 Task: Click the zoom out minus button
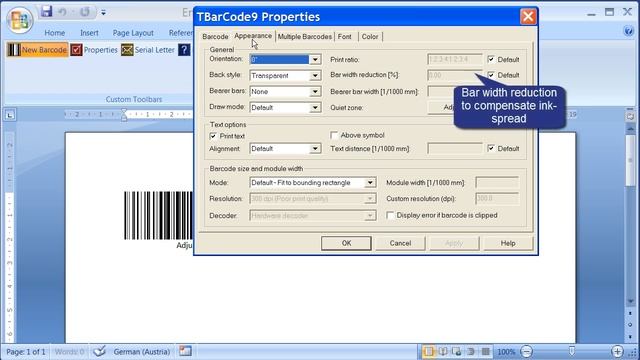(x=527, y=351)
